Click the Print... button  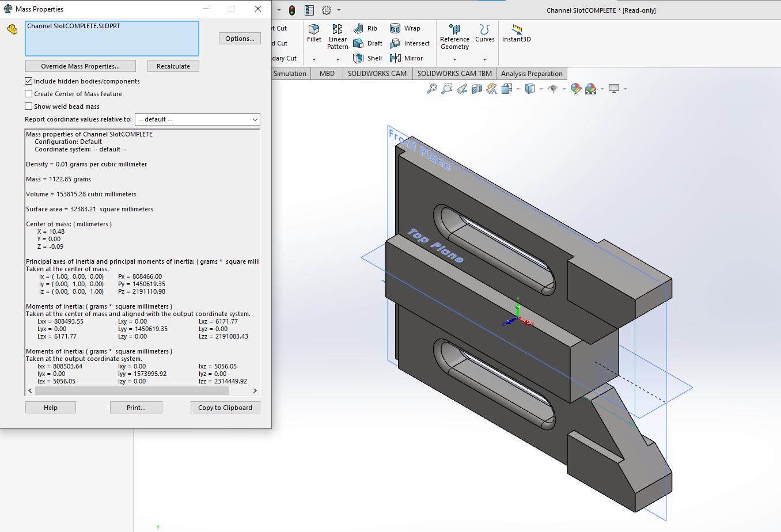[x=136, y=408]
